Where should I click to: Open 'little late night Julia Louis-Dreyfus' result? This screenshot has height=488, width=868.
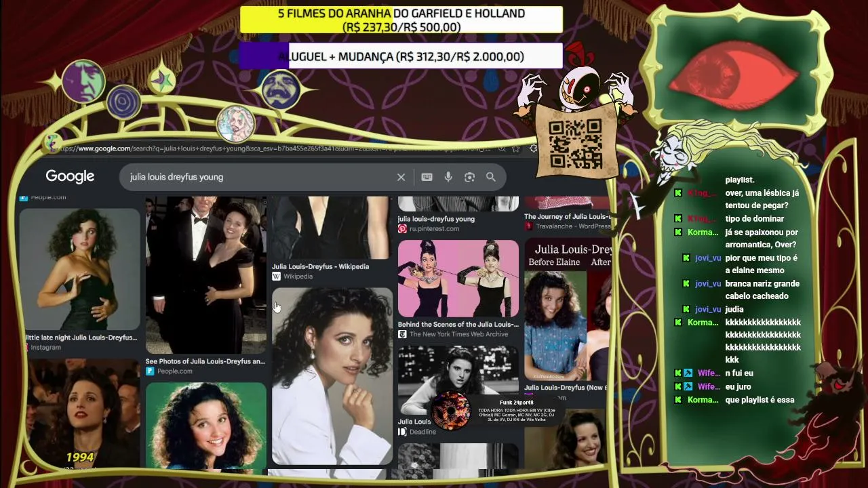tap(81, 338)
